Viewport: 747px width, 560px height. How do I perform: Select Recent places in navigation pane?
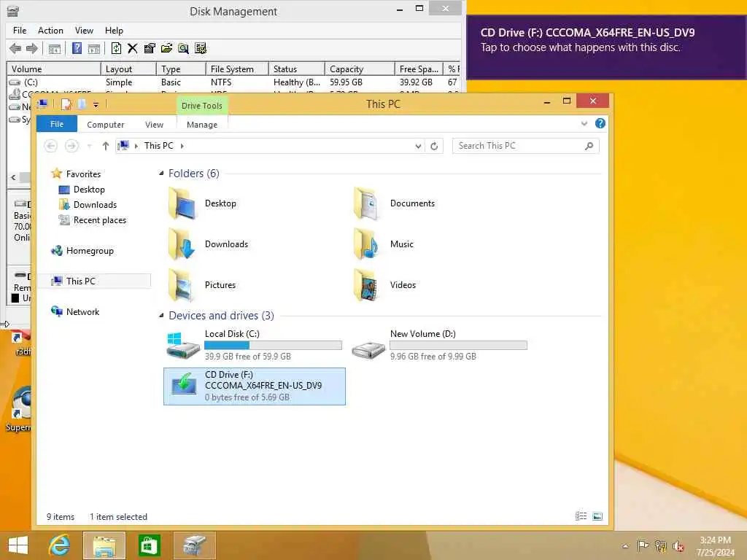point(93,220)
